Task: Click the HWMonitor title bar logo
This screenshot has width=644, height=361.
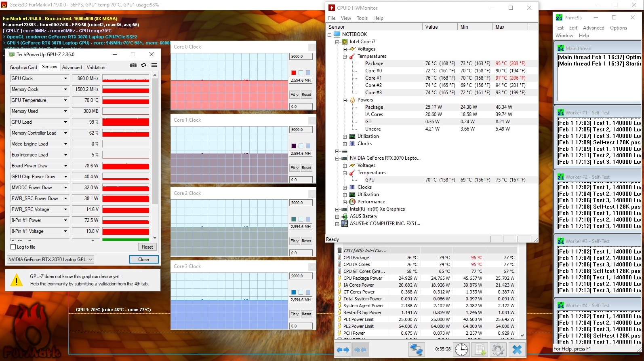Action: [x=331, y=8]
